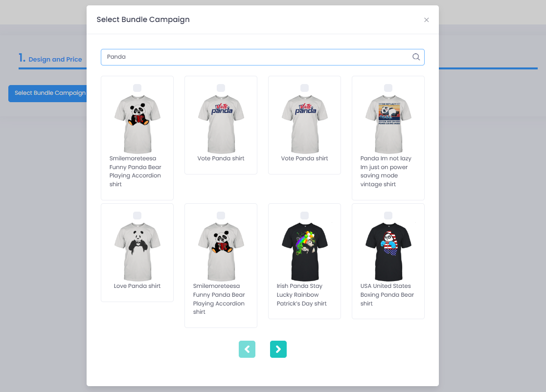Click the magnifier search icon

[416, 57]
